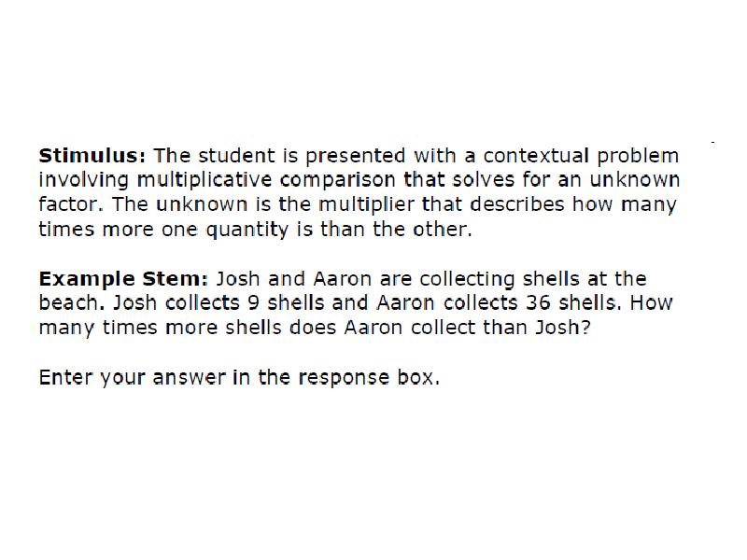
Task: Click the word "student" in first line
Action: 236,156
